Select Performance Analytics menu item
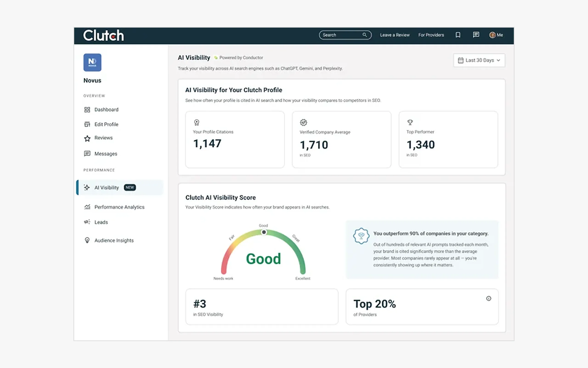 tap(119, 207)
